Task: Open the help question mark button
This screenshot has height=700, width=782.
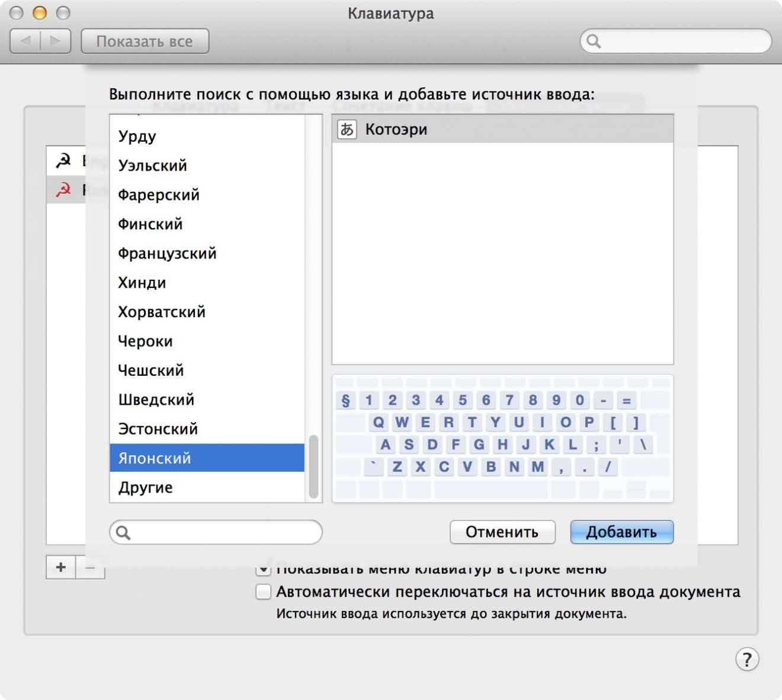Action: pyautogui.click(x=747, y=659)
